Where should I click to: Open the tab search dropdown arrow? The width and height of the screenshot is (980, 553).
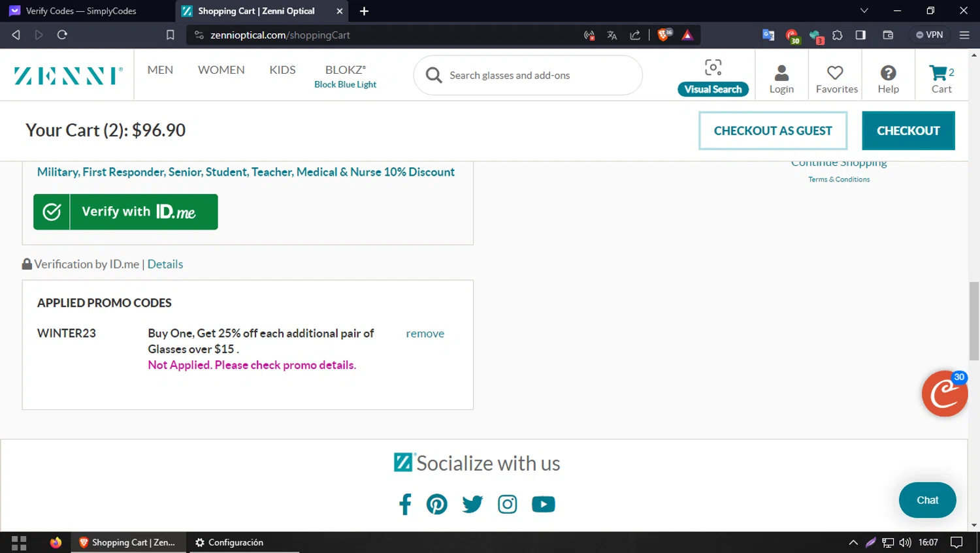[x=864, y=10]
